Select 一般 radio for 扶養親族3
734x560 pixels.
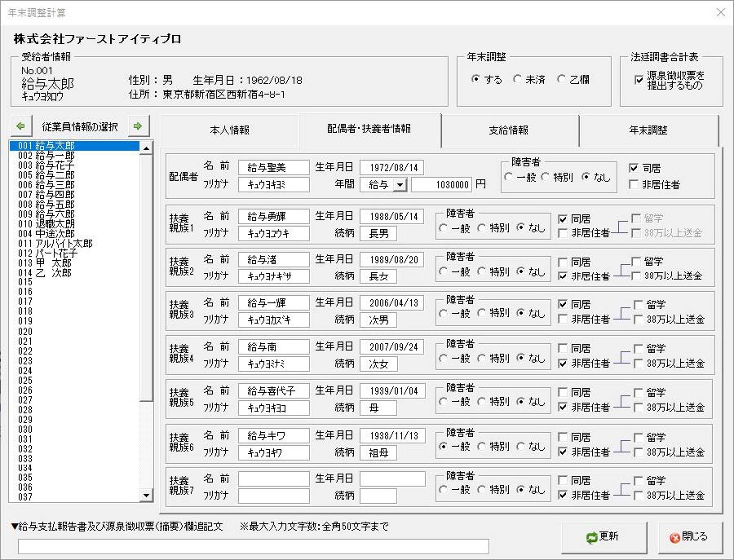(454, 313)
